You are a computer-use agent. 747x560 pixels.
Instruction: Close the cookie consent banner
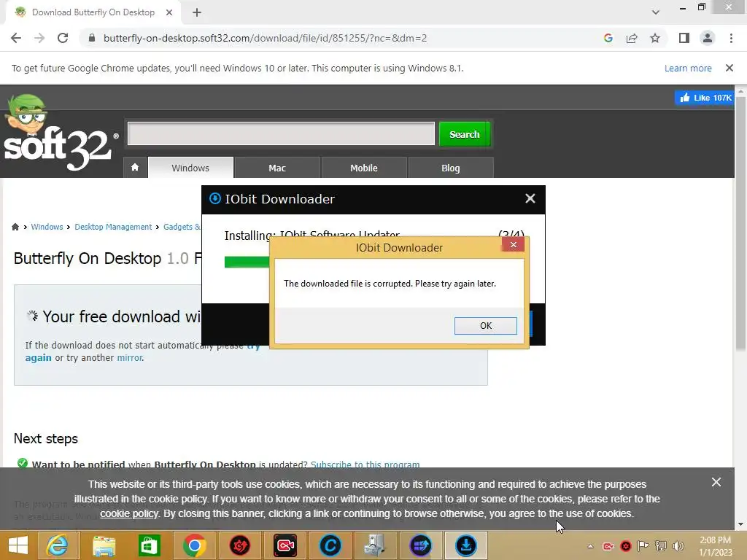[x=716, y=482]
